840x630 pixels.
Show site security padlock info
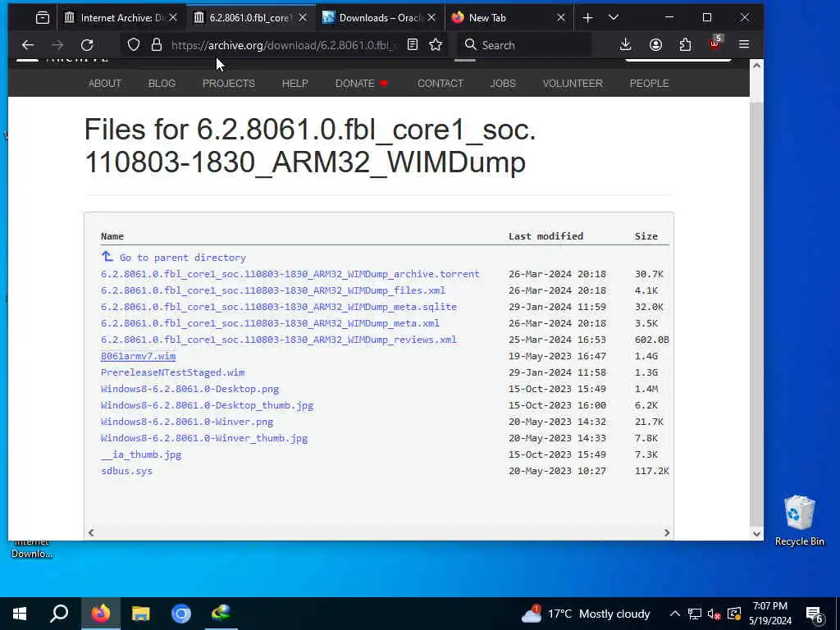coord(157,45)
